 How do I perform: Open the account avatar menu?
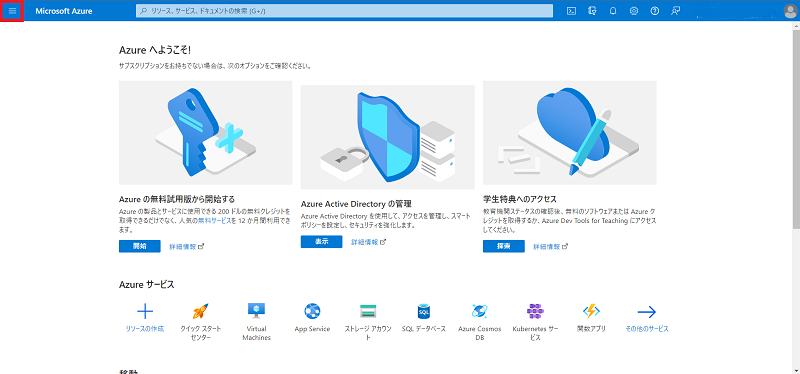tap(790, 11)
